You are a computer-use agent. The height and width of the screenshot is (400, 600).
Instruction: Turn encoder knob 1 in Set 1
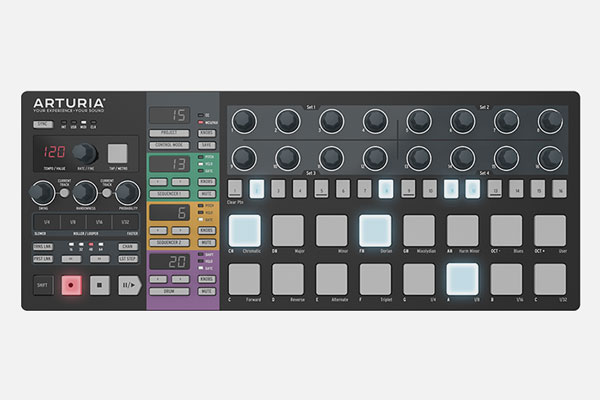click(244, 121)
